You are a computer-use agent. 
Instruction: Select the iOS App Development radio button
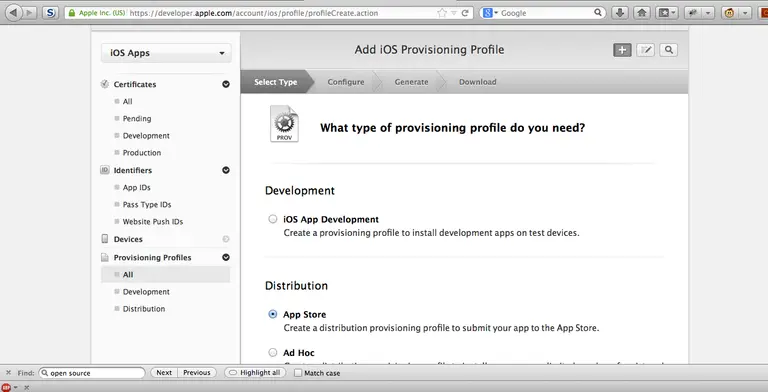pos(273,219)
